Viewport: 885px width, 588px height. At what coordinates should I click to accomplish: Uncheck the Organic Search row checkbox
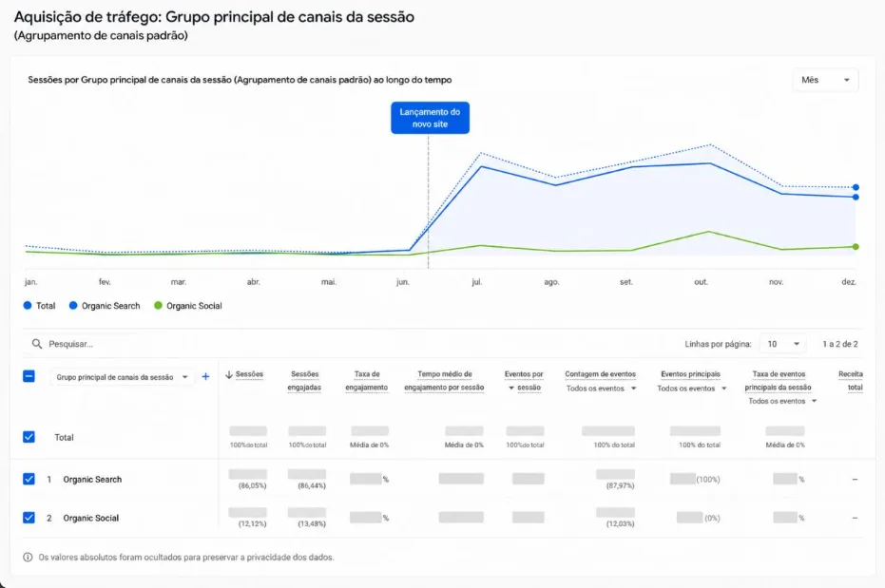pyautogui.click(x=29, y=479)
